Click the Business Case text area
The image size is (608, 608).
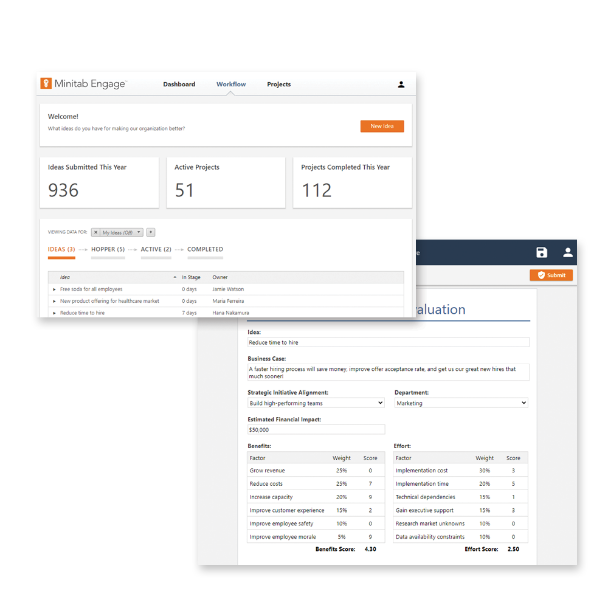click(x=388, y=372)
